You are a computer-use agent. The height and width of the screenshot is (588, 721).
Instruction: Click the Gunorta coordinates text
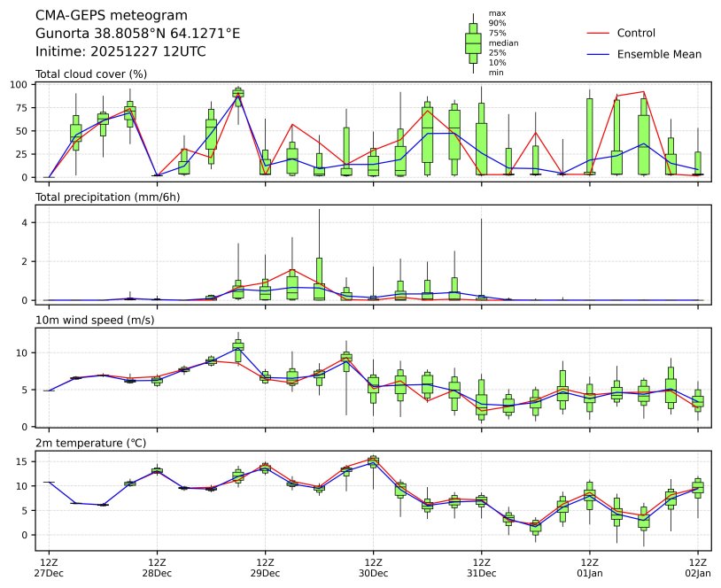point(137,34)
